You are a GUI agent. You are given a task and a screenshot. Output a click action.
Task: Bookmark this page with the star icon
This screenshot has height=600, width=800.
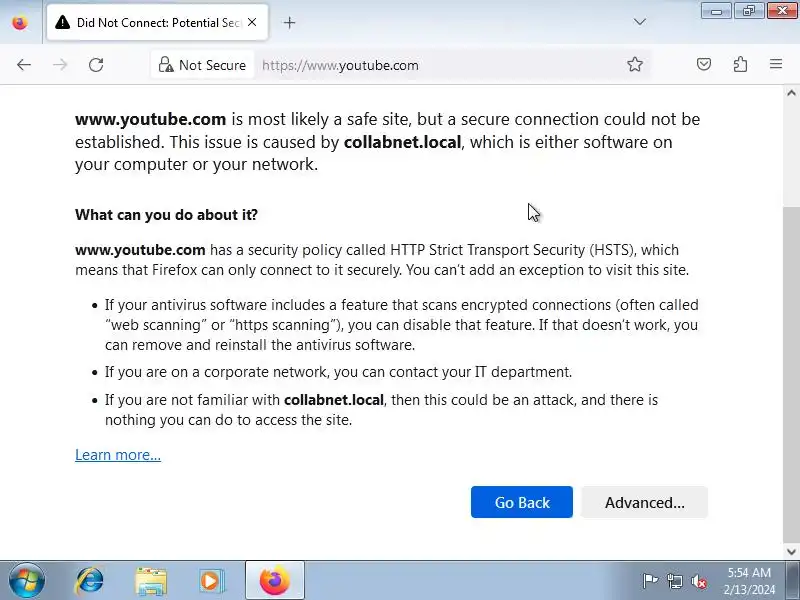635,64
